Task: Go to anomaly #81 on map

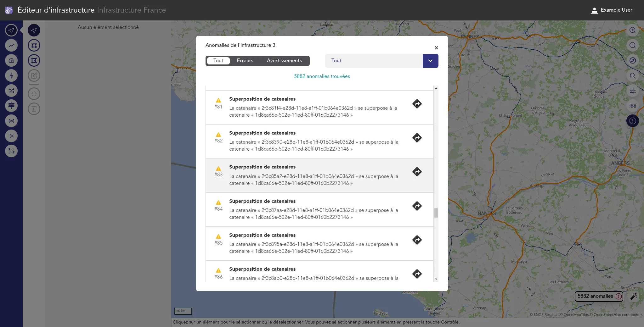Action: pyautogui.click(x=417, y=104)
